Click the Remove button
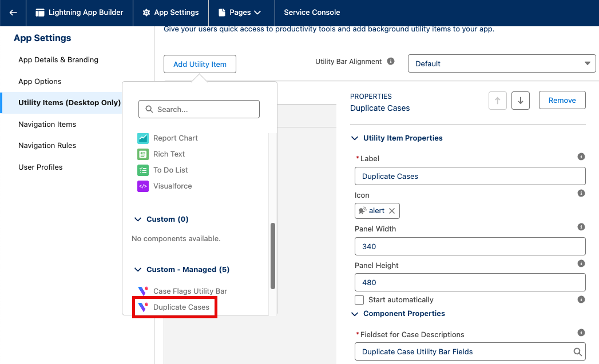The height and width of the screenshot is (364, 599). 562,101
